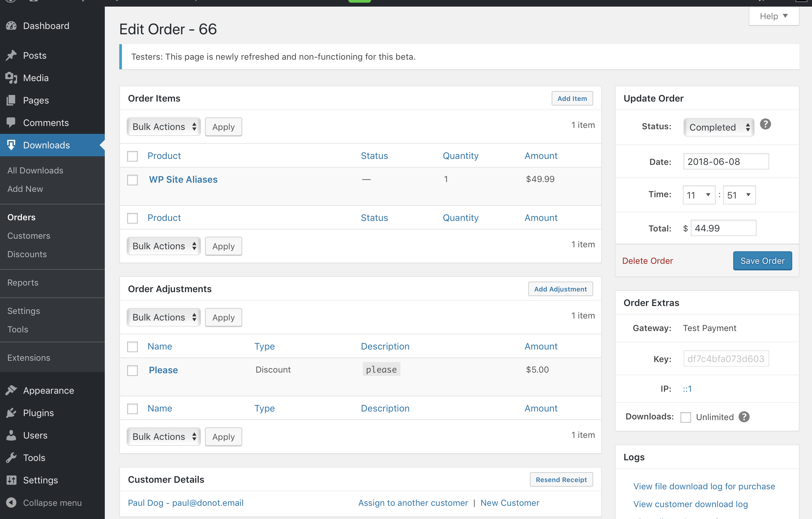Toggle select-all checkbox in Order Adjustments header

coord(132,347)
